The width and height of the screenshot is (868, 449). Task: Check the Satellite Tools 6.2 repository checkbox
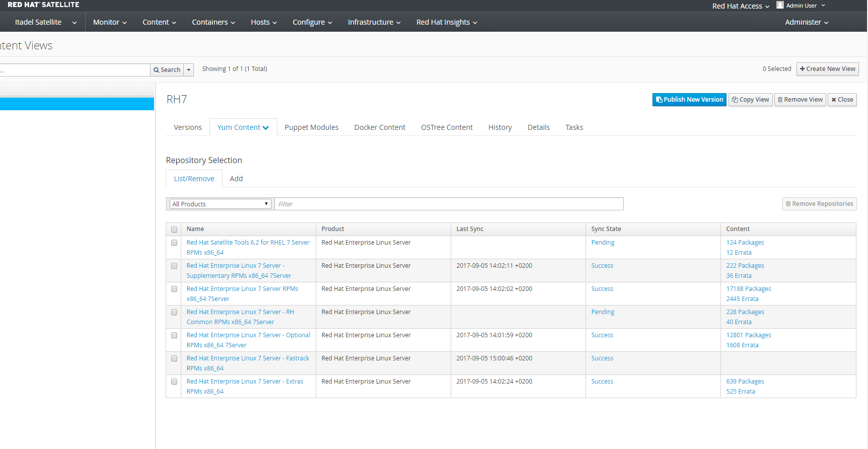pyautogui.click(x=174, y=243)
